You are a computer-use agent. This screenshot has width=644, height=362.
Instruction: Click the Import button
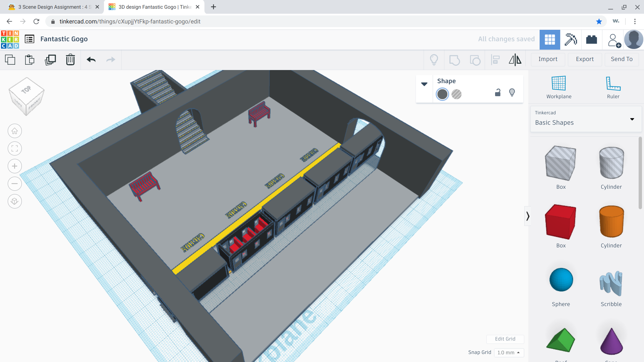pos(548,59)
